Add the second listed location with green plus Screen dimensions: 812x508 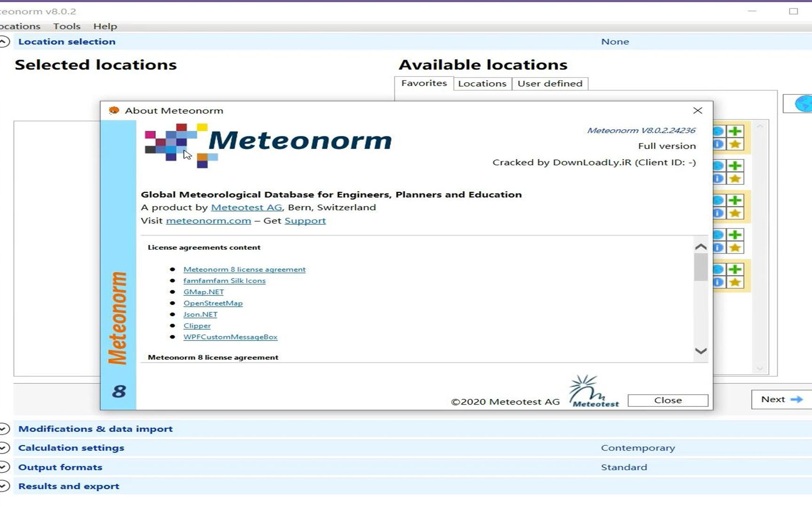(735, 166)
